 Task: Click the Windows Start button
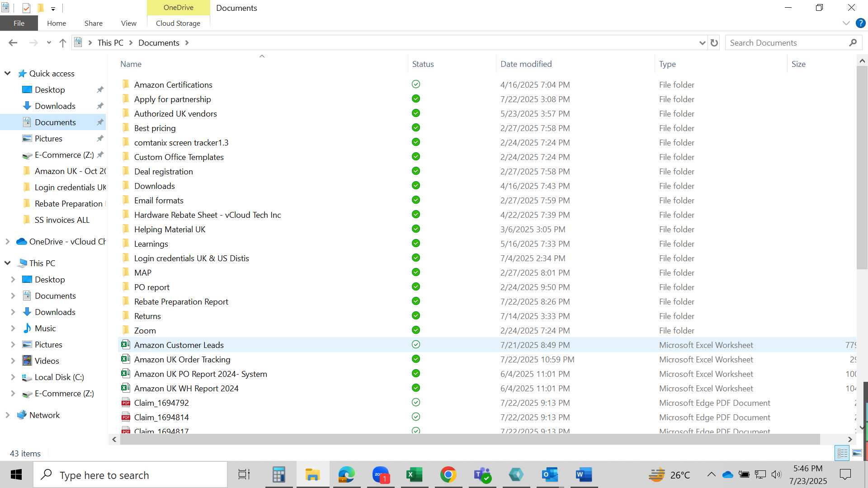point(16,474)
